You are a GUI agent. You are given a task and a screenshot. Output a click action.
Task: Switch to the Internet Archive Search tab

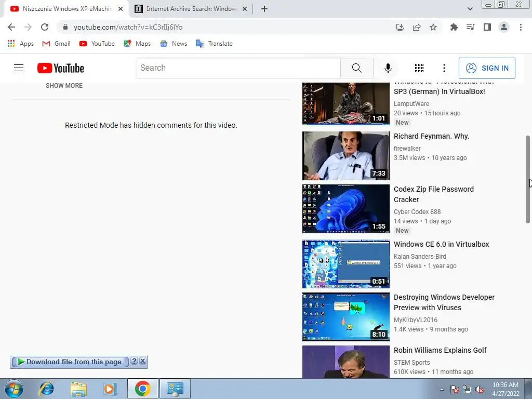tap(192, 9)
